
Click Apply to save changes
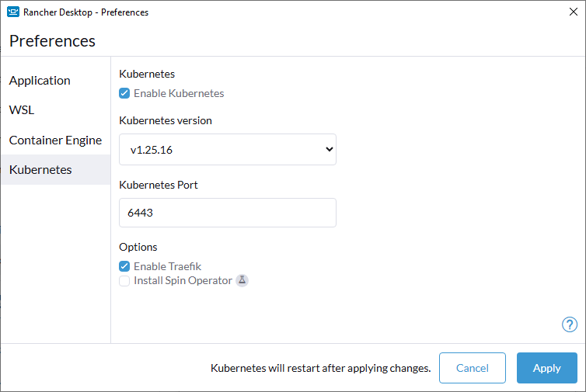click(x=546, y=368)
